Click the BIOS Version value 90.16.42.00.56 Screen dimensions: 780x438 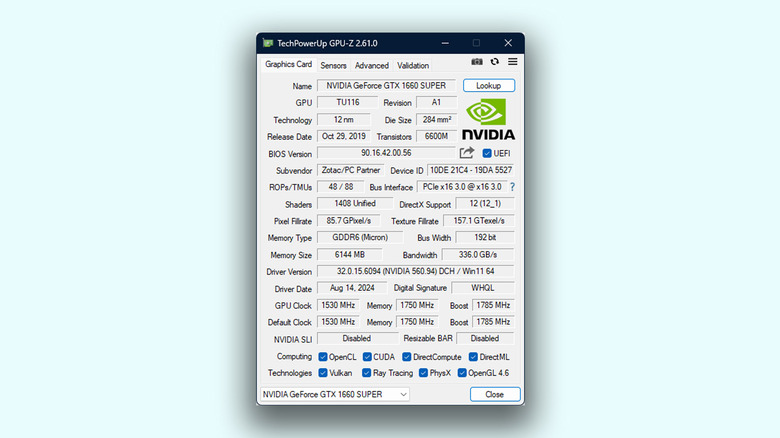coord(386,153)
